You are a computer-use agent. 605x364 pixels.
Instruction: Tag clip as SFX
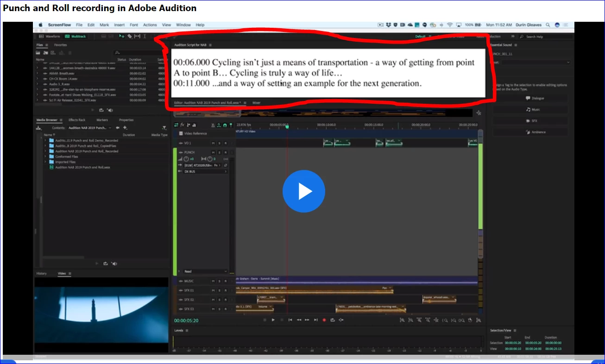point(530,121)
